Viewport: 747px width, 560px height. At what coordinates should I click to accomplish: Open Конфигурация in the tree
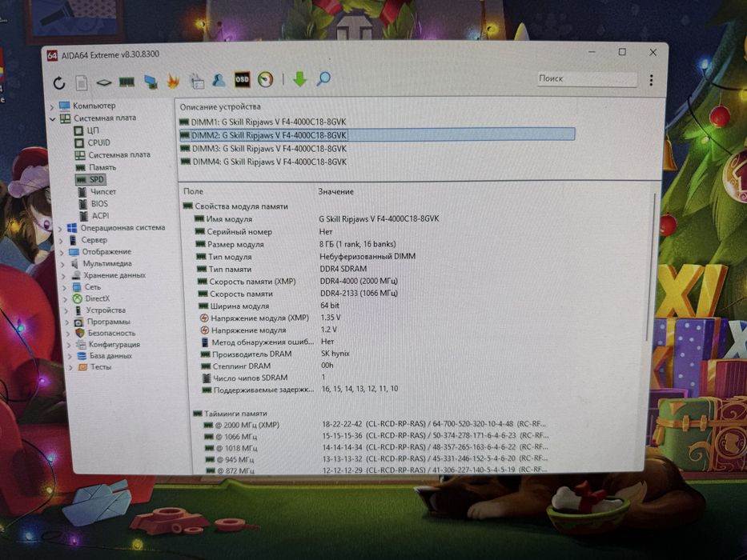114,345
